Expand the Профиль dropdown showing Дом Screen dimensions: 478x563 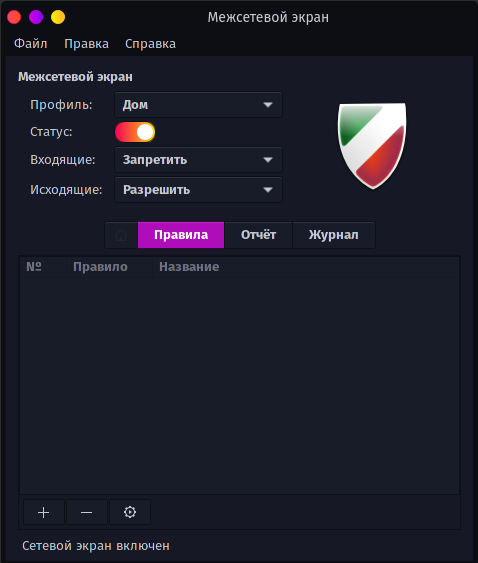coord(199,105)
